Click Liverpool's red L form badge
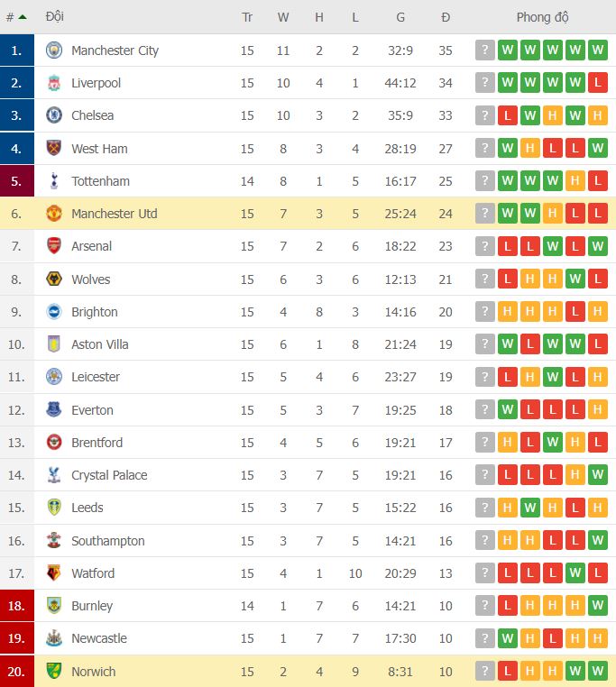Image resolution: width=616 pixels, height=687 pixels. tap(598, 83)
